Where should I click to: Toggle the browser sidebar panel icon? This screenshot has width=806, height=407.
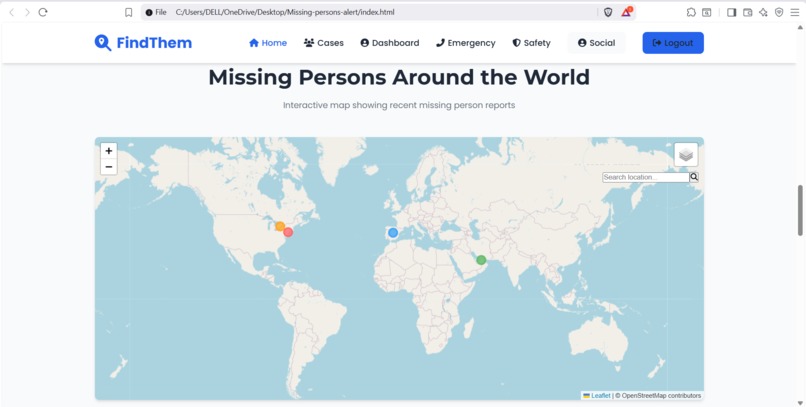(x=731, y=12)
